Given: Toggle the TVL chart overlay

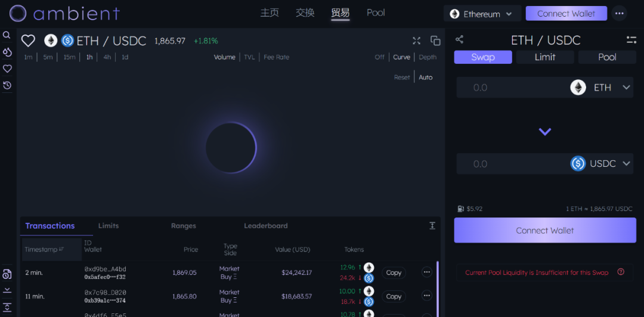Looking at the screenshot, I should [249, 57].
